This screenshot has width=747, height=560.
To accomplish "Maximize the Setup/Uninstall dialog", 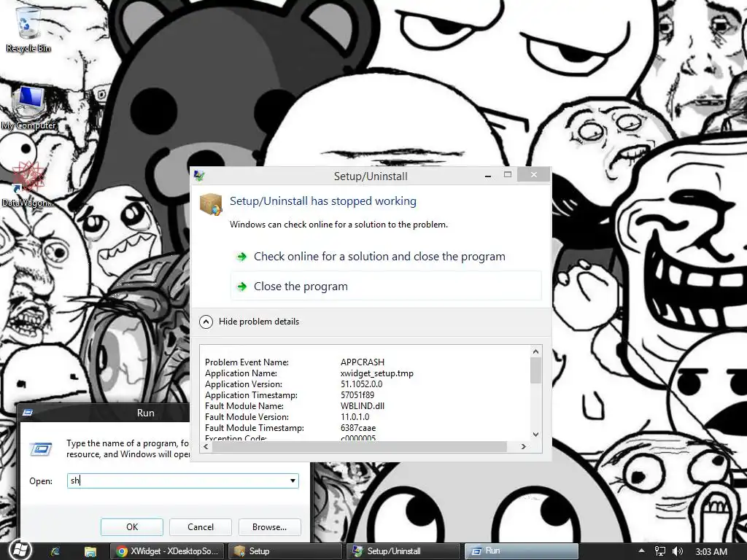I will [x=508, y=175].
